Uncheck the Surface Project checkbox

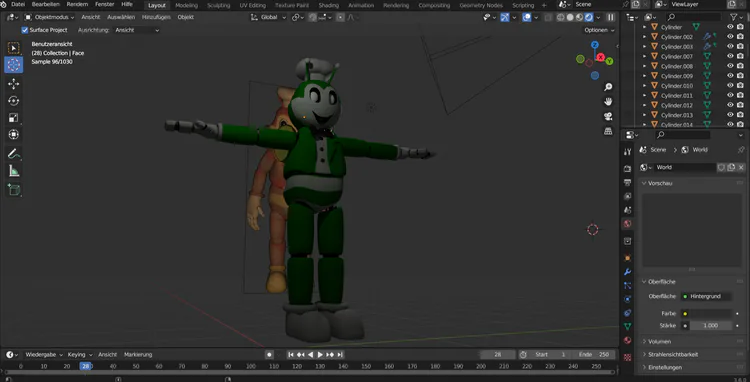pyautogui.click(x=25, y=30)
